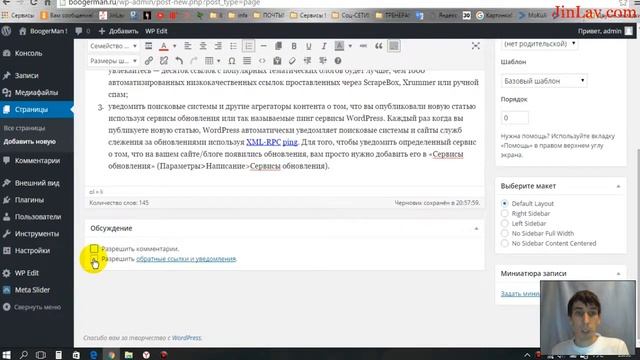
Task: Remove link with the unlink icon
Action: click(164, 61)
